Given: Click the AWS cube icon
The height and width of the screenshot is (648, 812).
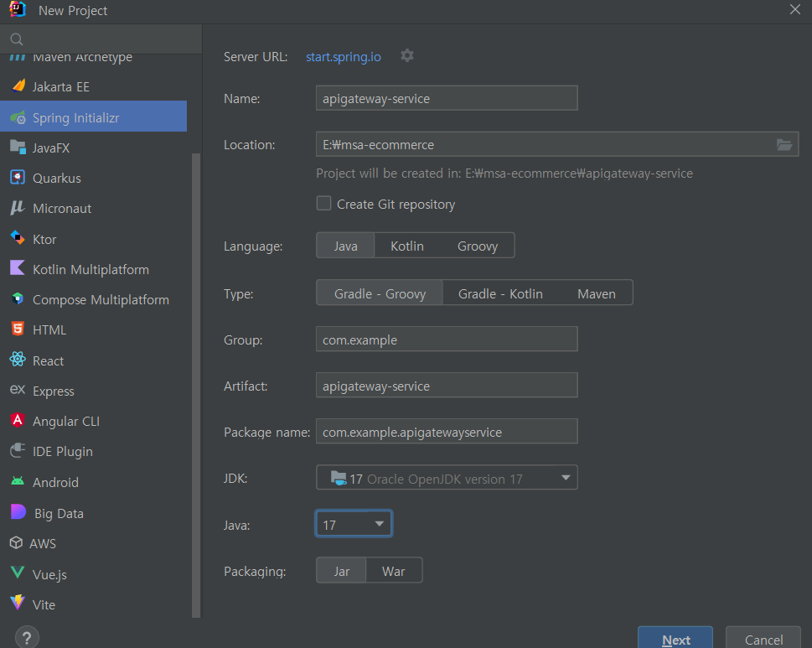Looking at the screenshot, I should (17, 542).
